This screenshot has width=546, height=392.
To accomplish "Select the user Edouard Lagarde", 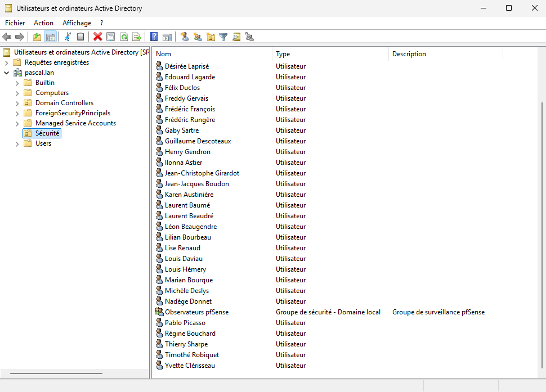I will tap(190, 77).
